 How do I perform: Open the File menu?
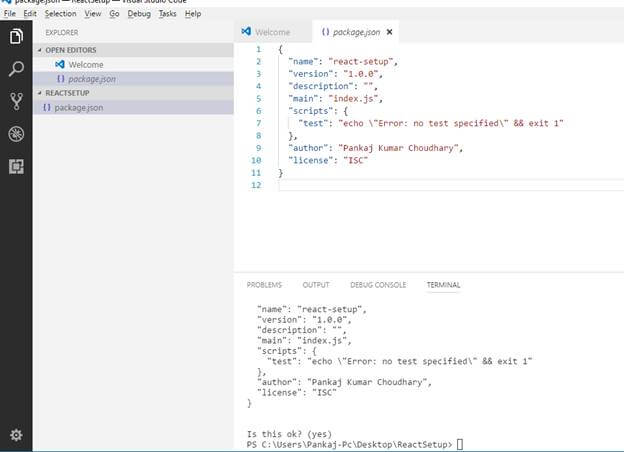pyautogui.click(x=10, y=14)
